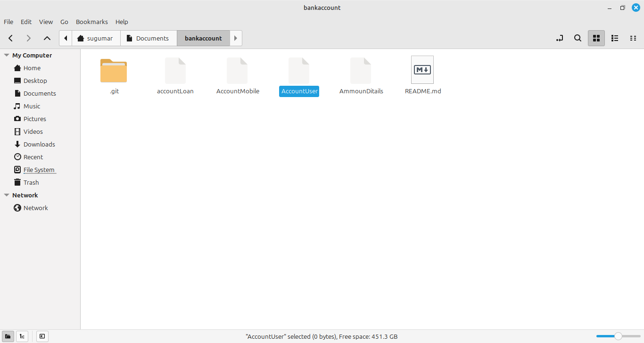Hide the sidebar
The image size is (644, 343).
[42, 336]
